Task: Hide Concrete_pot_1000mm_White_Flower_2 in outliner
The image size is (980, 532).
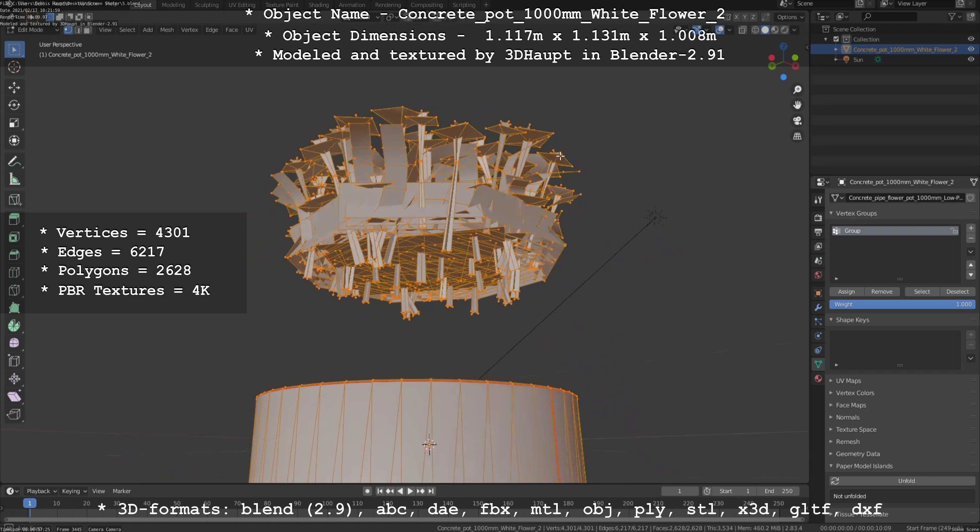Action: 970,49
